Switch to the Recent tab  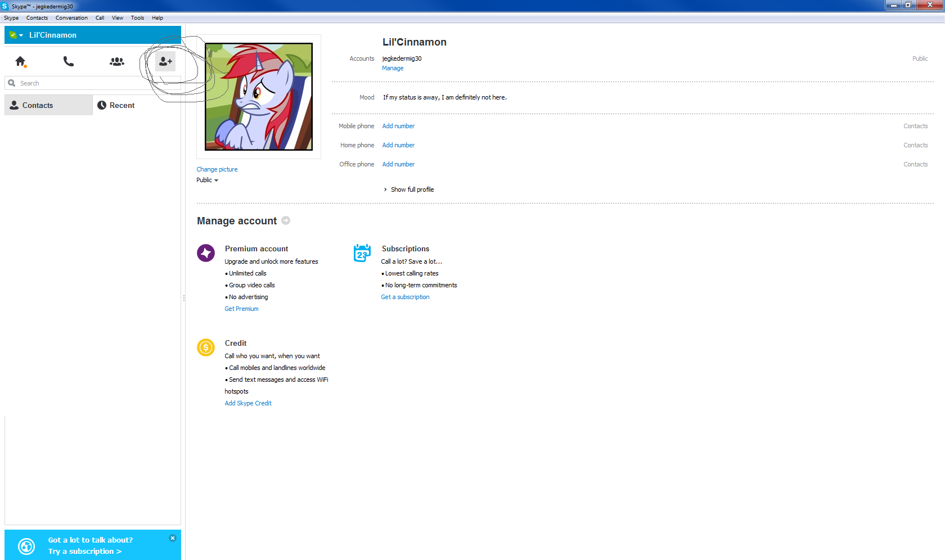tap(116, 105)
